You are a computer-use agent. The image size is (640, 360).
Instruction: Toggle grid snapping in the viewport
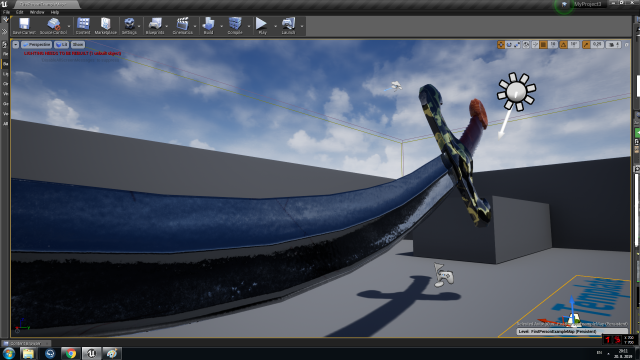tap(543, 44)
